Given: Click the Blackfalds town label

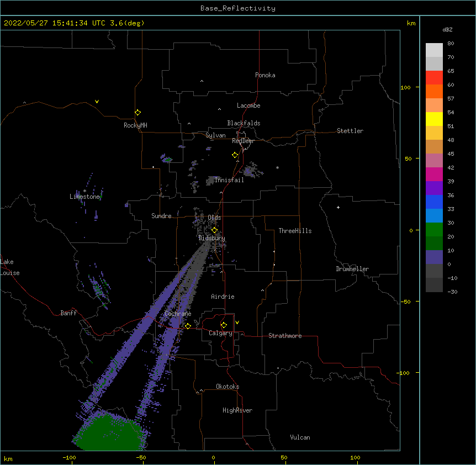Looking at the screenshot, I should coord(244,123).
